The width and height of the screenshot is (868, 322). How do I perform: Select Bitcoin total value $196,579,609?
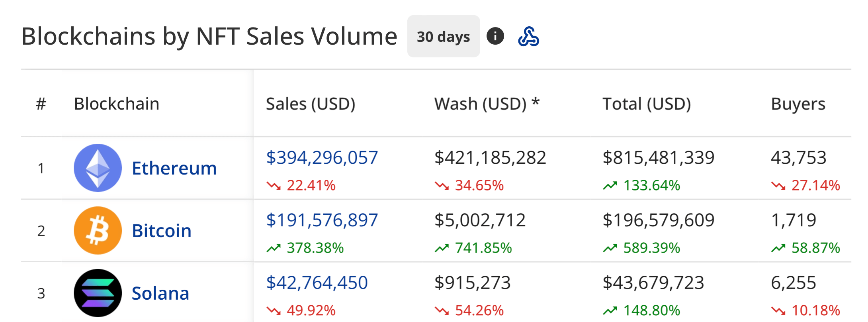pos(659,220)
